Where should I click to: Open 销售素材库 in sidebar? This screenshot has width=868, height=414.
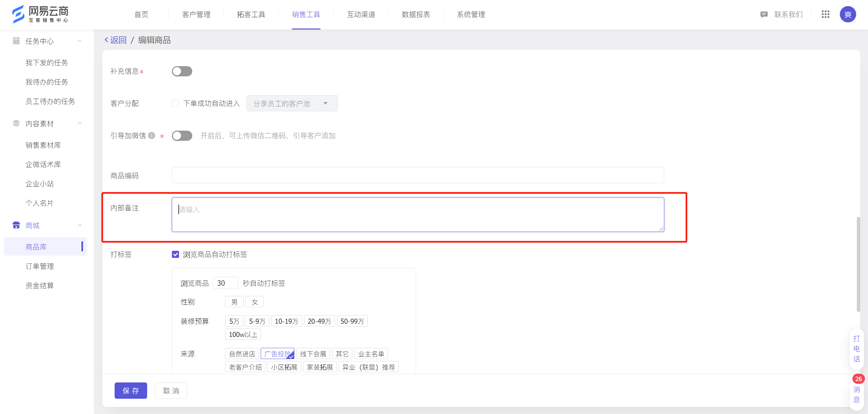pyautogui.click(x=43, y=145)
